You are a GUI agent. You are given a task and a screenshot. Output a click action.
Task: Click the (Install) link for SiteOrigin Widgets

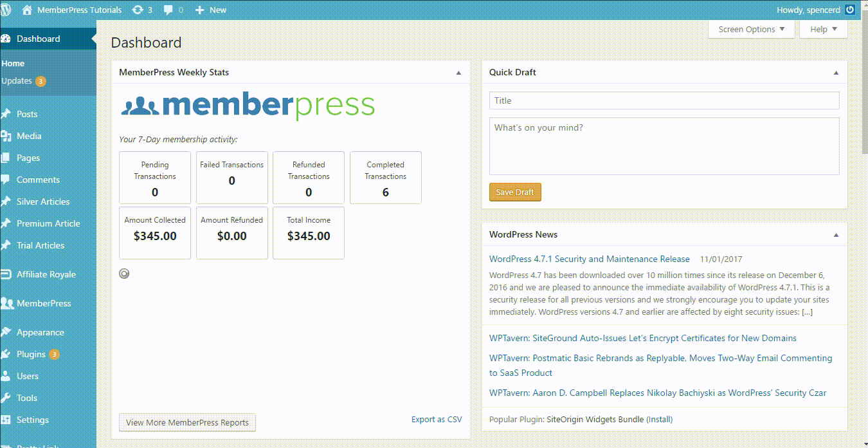(x=659, y=419)
